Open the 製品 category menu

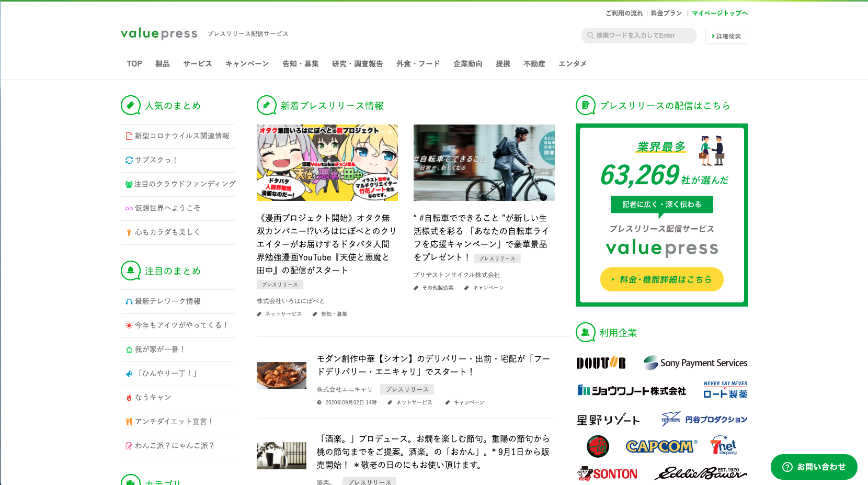[163, 64]
